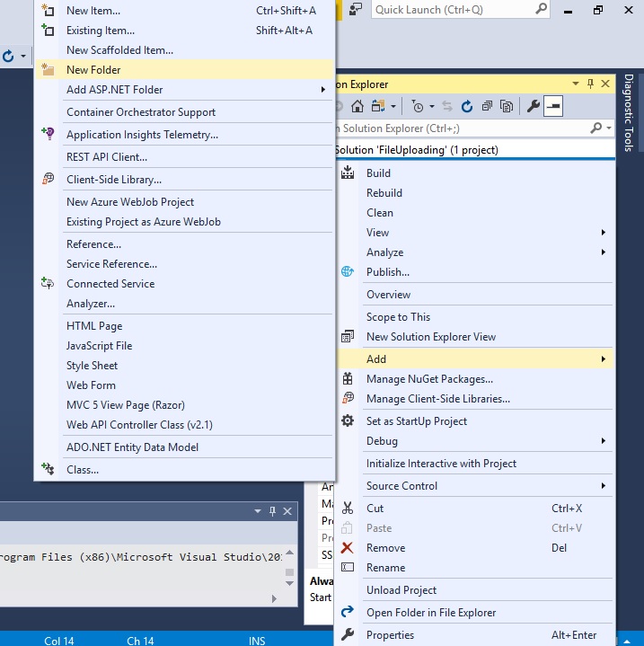This screenshot has width=644, height=646.
Task: Choose Container Orchestrator Support
Action: 184,112
